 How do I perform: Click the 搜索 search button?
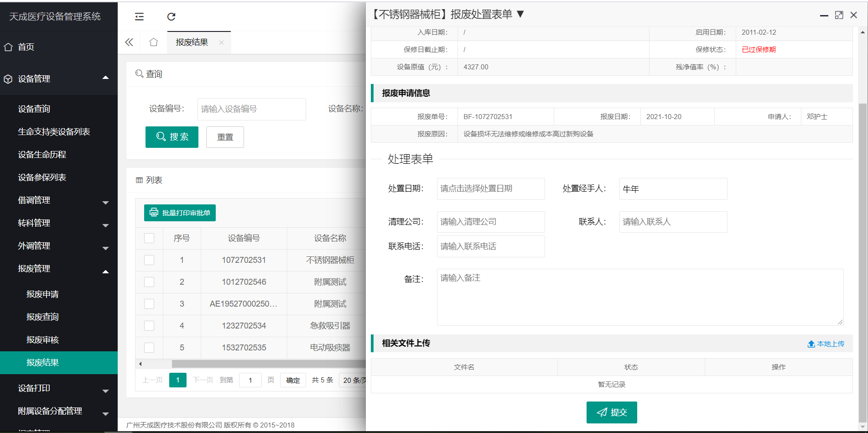172,137
